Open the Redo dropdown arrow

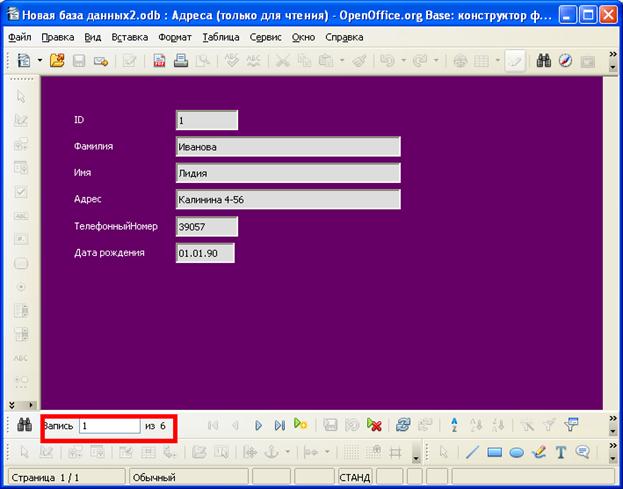[436, 61]
